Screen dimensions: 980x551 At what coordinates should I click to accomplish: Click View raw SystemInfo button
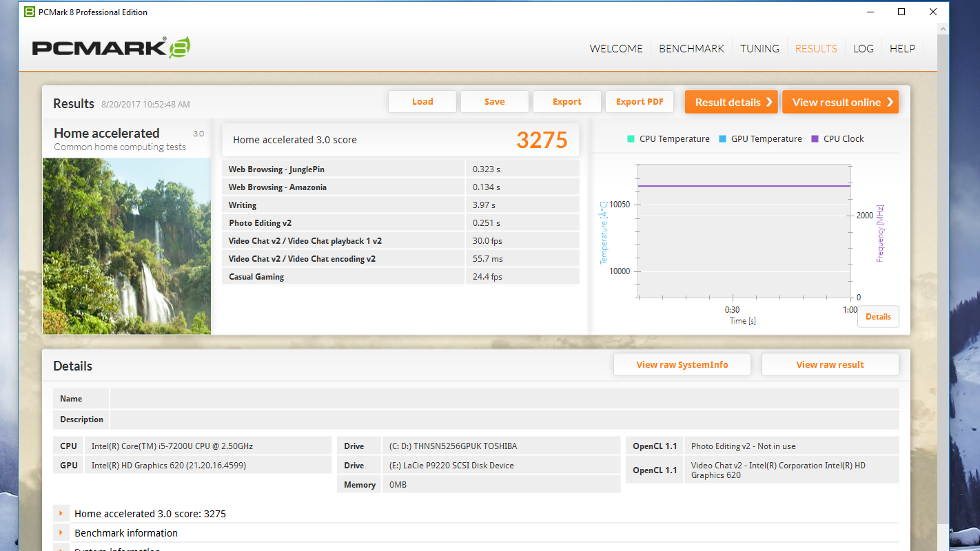pyautogui.click(x=682, y=364)
